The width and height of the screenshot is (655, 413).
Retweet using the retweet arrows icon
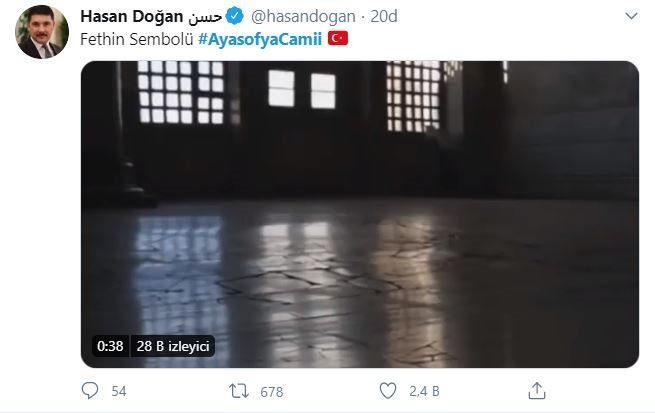coord(239,391)
